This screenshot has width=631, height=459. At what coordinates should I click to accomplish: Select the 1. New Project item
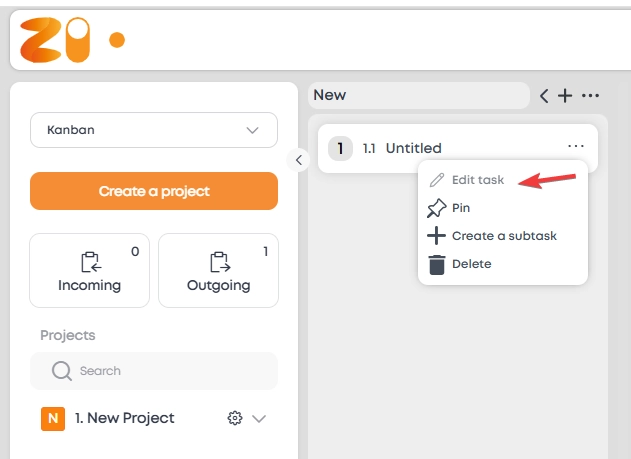(124, 418)
